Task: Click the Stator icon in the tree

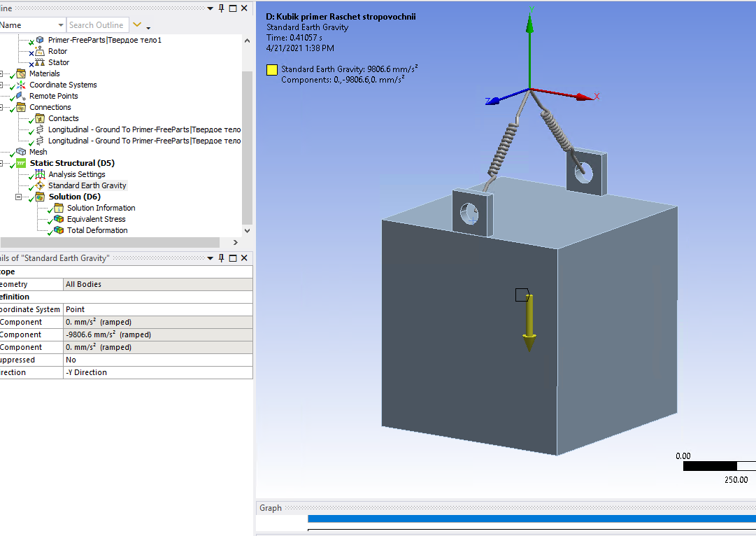Action: click(x=40, y=62)
